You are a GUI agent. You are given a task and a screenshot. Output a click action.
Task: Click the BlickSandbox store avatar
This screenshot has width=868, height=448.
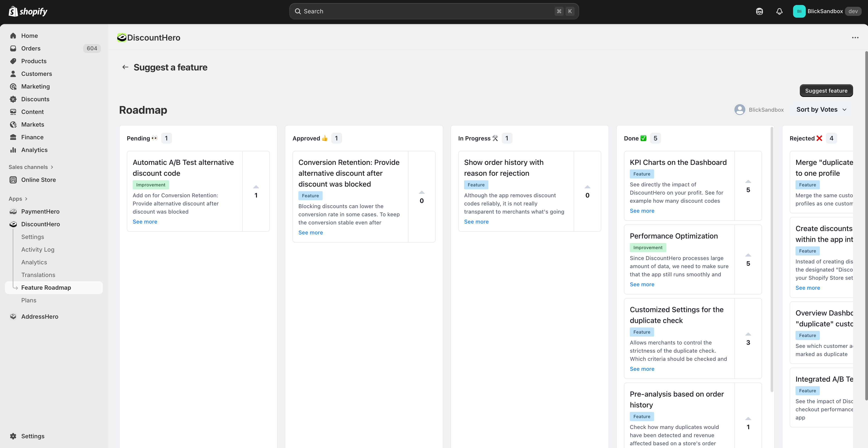(799, 12)
